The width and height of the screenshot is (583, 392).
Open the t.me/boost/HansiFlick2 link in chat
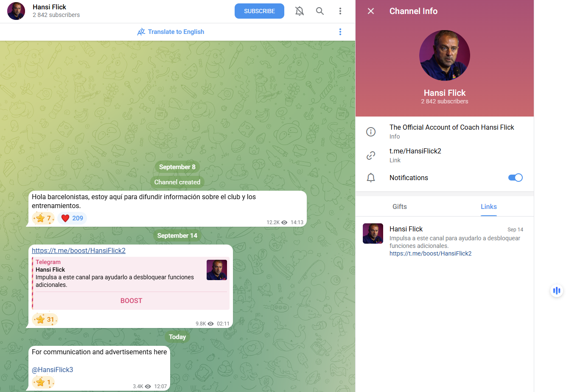[x=78, y=250]
